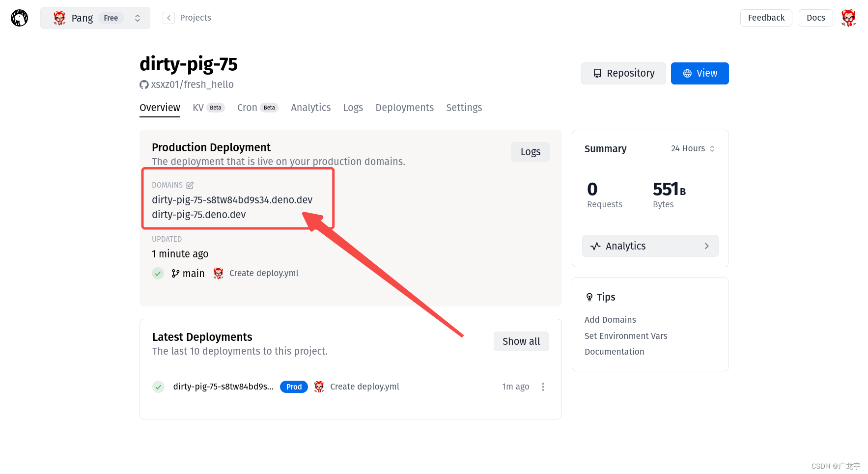Open the Add Domains tip
The image size is (868, 474).
610,320
